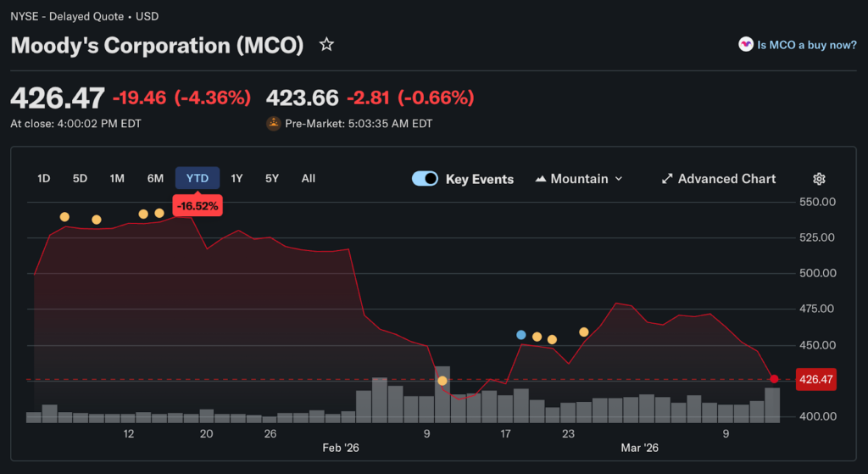Click the yellow event dot near Feb 9
The image size is (868, 474).
(442, 381)
